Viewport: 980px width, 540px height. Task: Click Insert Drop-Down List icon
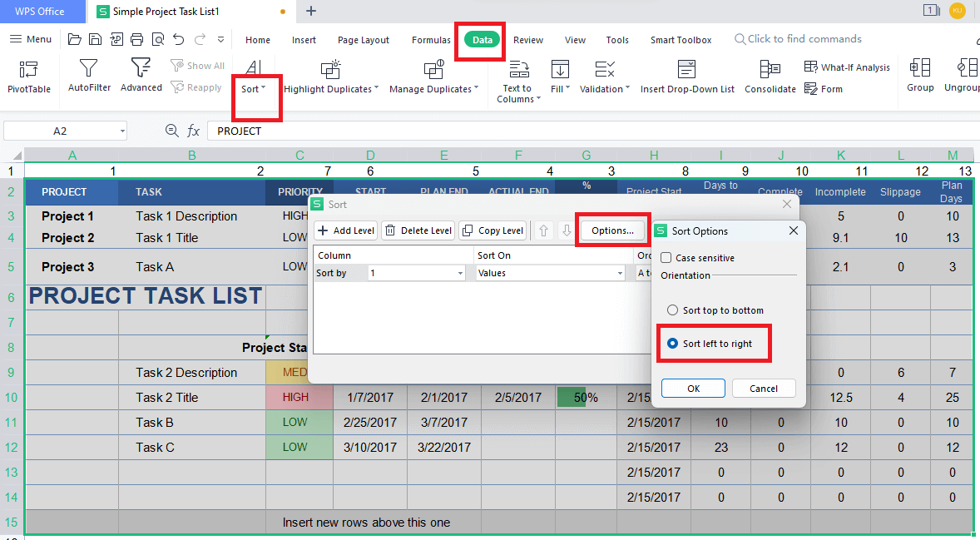(686, 70)
